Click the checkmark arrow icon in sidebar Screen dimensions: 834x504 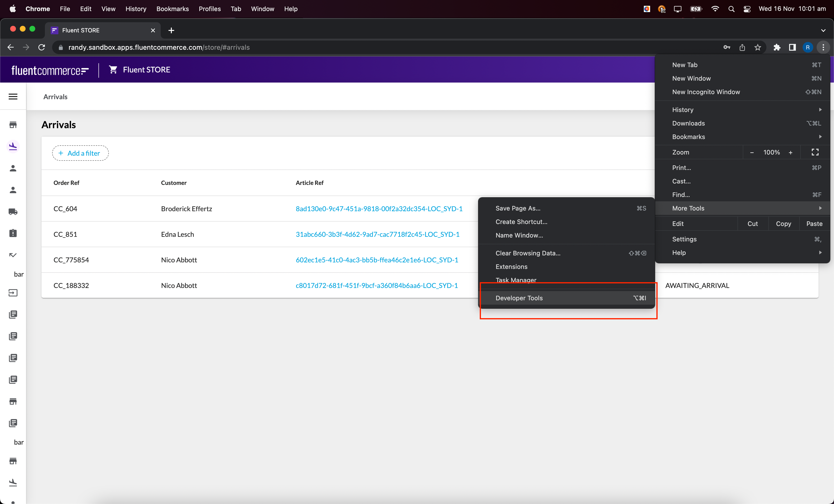[x=13, y=255]
